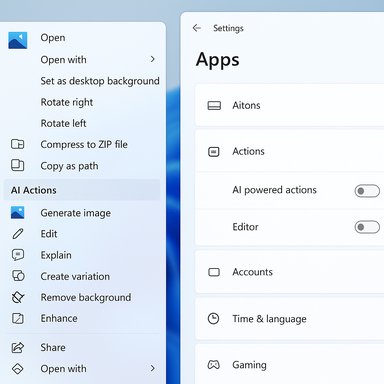Go back using the Settings back arrow
The height and width of the screenshot is (384, 384).
[x=197, y=28]
